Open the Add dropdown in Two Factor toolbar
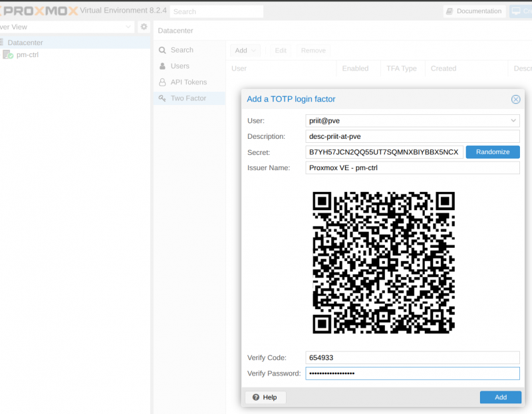Image resolution: width=532 pixels, height=414 pixels. click(245, 51)
